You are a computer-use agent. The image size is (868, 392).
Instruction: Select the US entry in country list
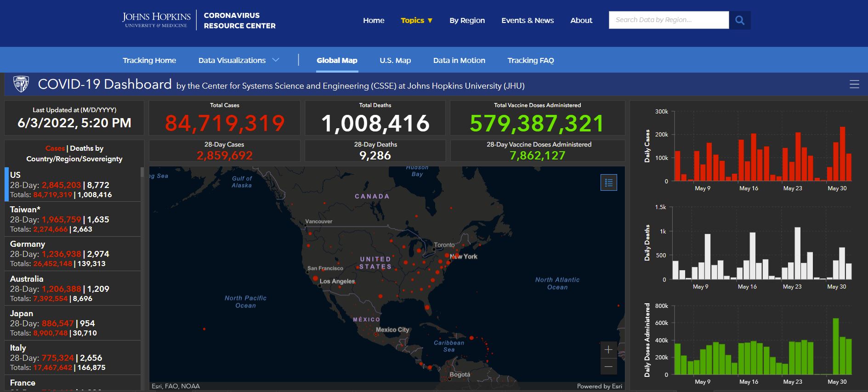coord(73,184)
